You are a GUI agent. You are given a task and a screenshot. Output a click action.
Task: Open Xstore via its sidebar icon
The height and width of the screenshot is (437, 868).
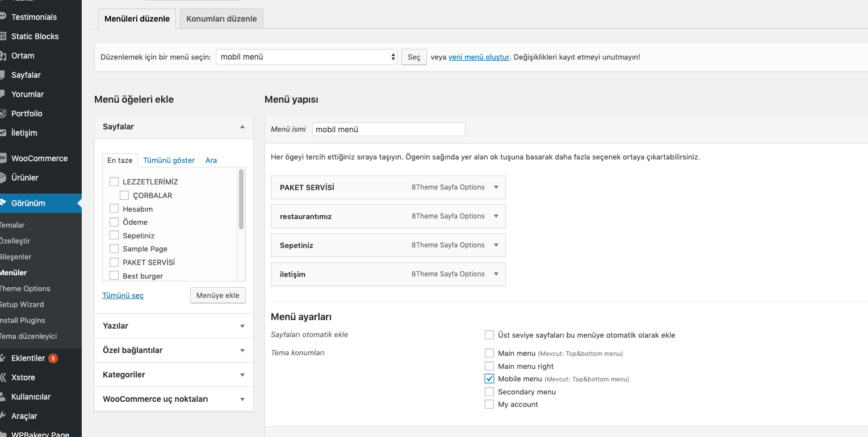click(x=3, y=377)
